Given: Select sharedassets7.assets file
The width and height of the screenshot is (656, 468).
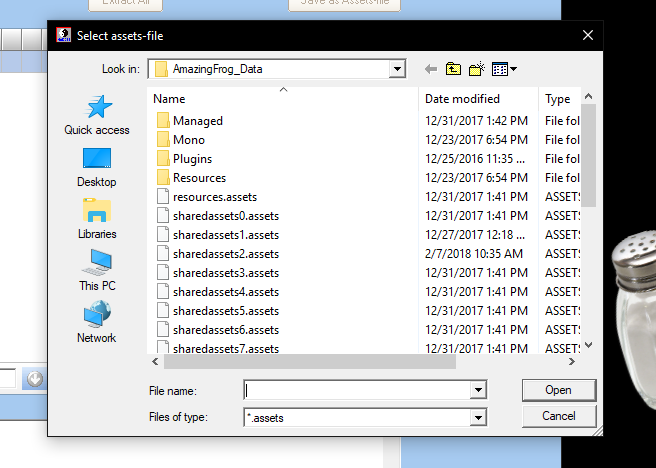Looking at the screenshot, I should (226, 348).
